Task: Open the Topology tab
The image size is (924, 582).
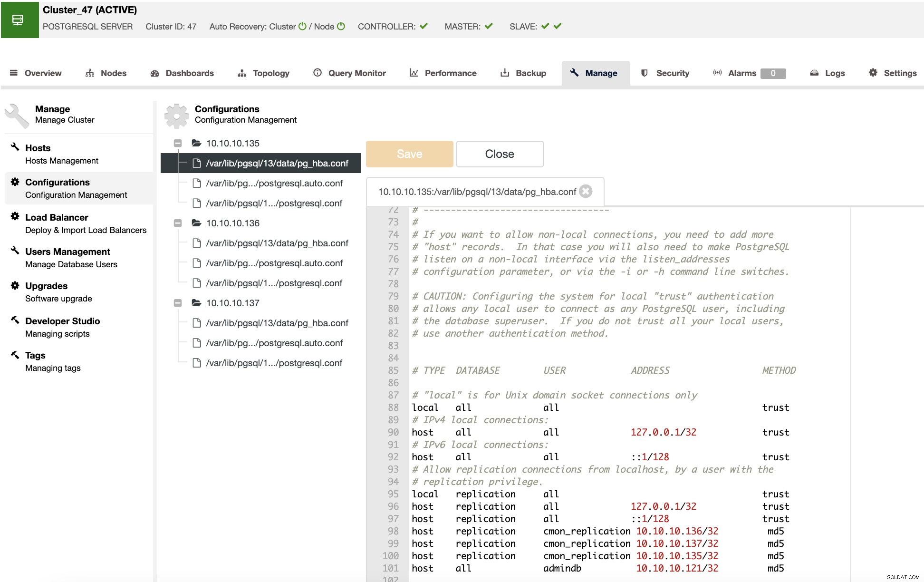Action: tap(263, 73)
